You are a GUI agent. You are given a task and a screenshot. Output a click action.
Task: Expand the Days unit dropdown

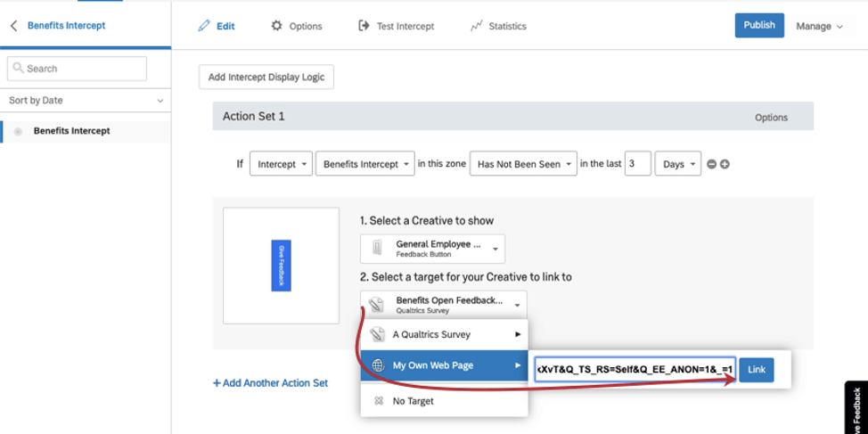pos(677,164)
